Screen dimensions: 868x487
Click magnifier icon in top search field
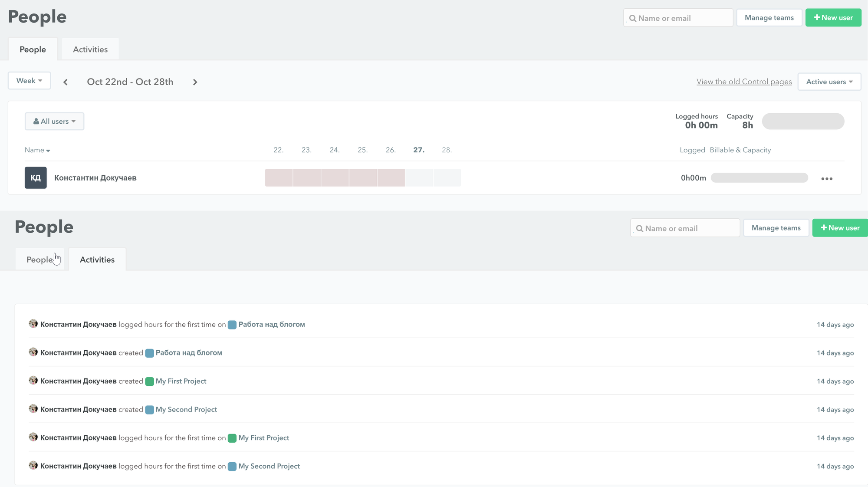[633, 18]
